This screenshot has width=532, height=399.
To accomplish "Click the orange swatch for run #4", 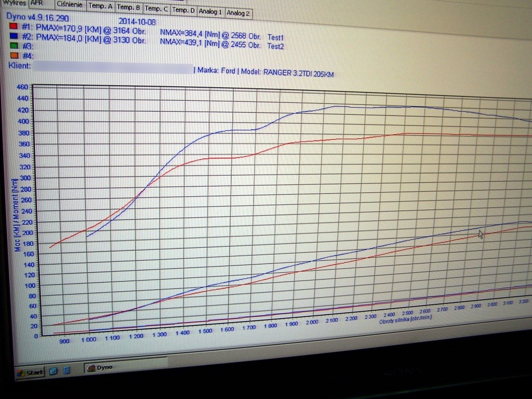I will (x=14, y=55).
